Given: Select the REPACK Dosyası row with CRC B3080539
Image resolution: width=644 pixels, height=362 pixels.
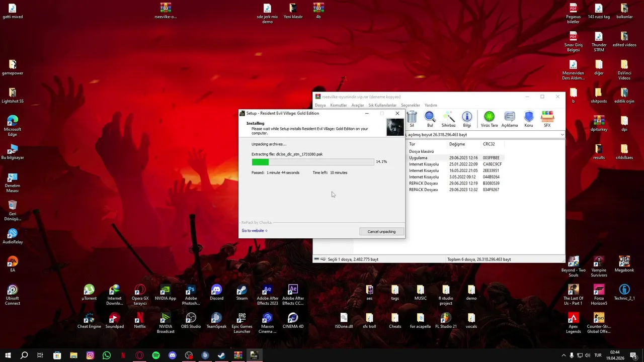Looking at the screenshot, I should (x=455, y=184).
